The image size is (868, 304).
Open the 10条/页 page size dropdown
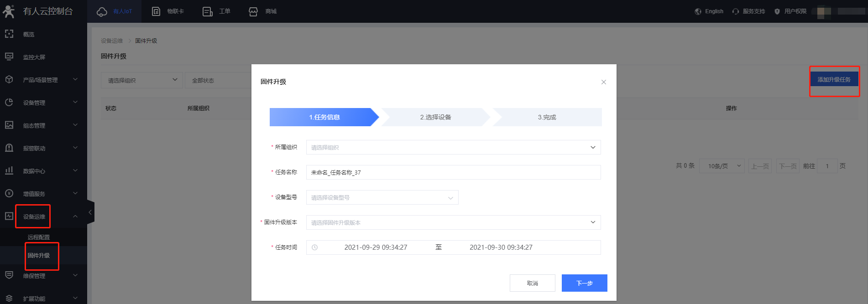[x=722, y=166]
